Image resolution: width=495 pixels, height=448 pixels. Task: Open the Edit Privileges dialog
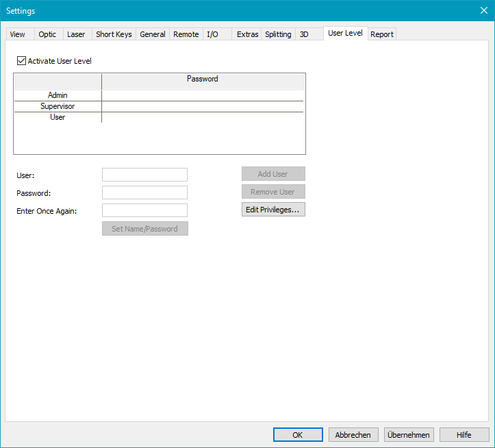272,210
